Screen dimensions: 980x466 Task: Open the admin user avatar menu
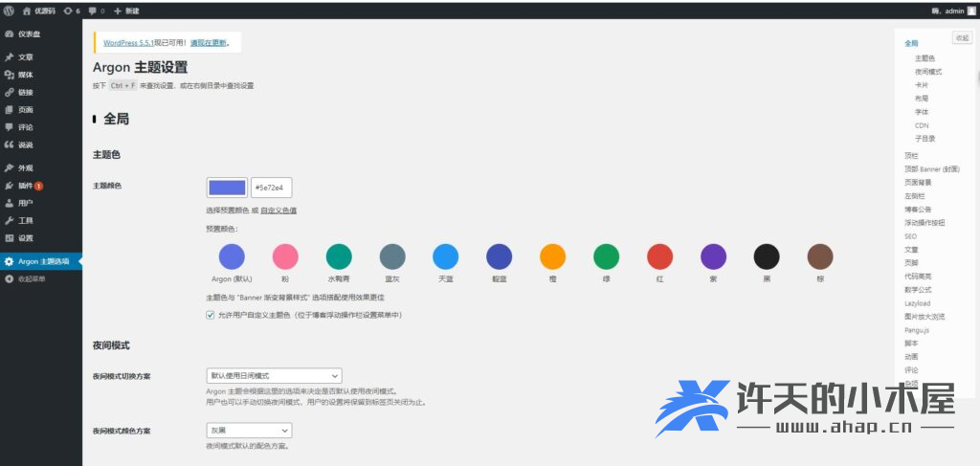point(970,11)
